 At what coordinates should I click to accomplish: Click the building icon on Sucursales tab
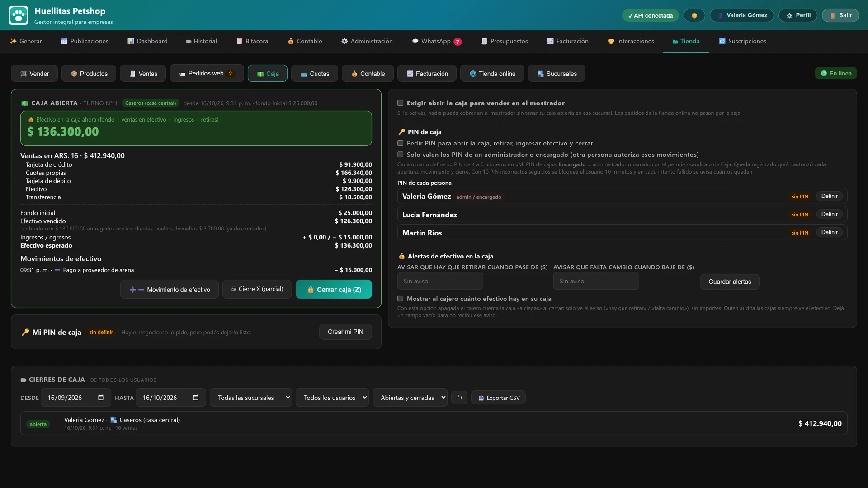[x=540, y=74]
